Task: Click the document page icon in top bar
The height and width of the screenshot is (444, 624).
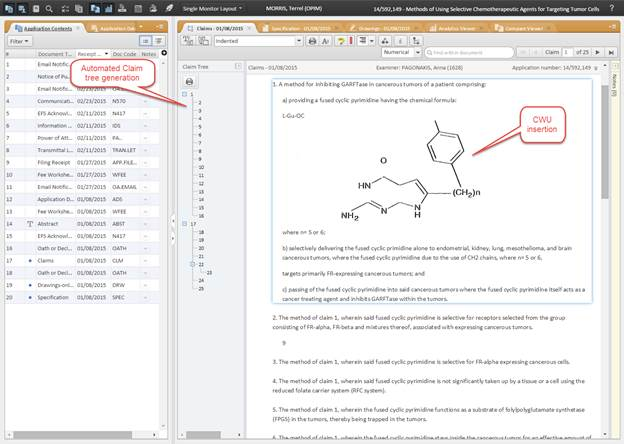Action: (x=36, y=8)
